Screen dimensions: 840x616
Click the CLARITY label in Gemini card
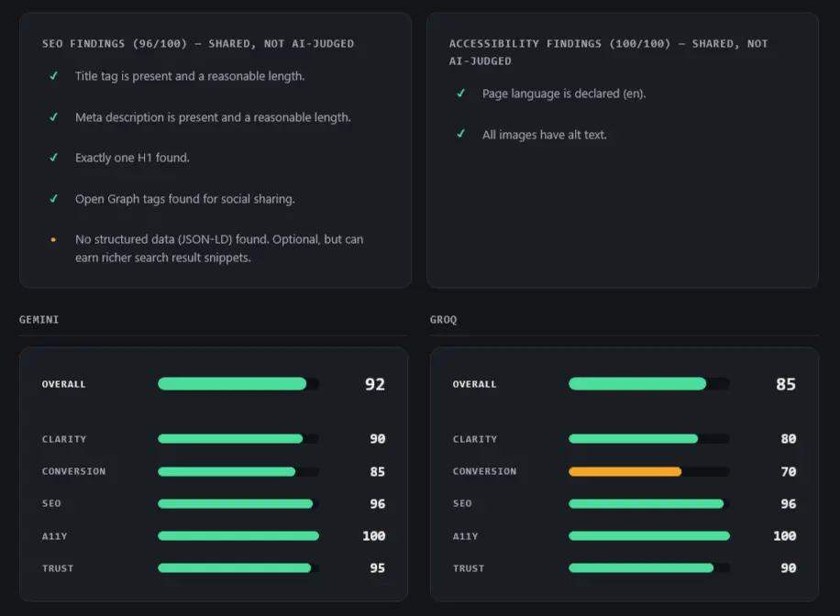(x=64, y=439)
